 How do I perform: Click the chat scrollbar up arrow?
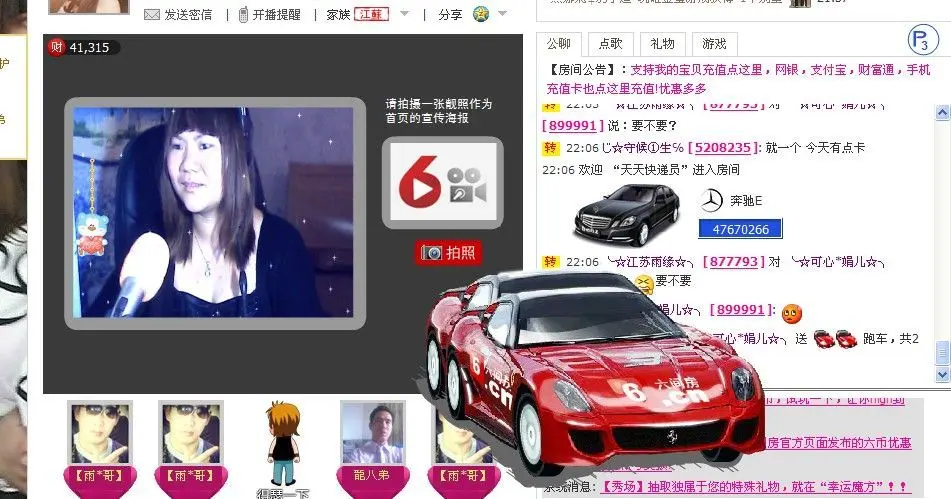[x=942, y=112]
